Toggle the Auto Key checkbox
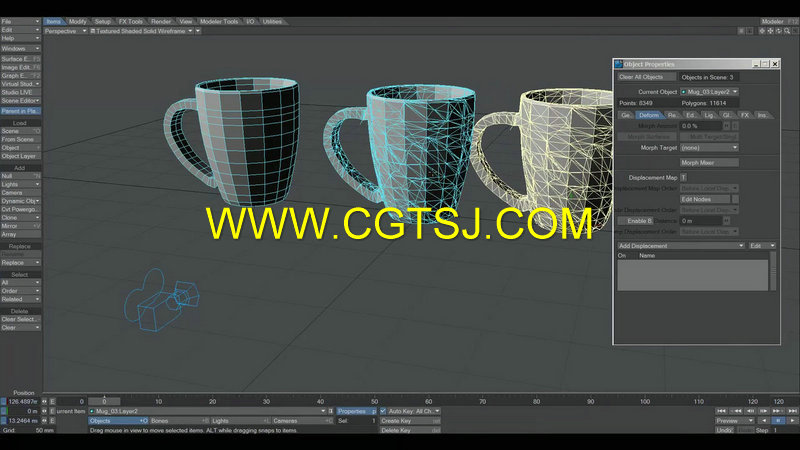 click(383, 411)
